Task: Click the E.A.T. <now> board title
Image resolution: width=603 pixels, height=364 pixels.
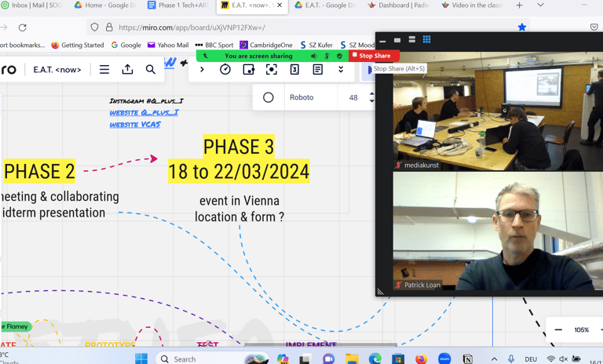Action: tap(57, 70)
